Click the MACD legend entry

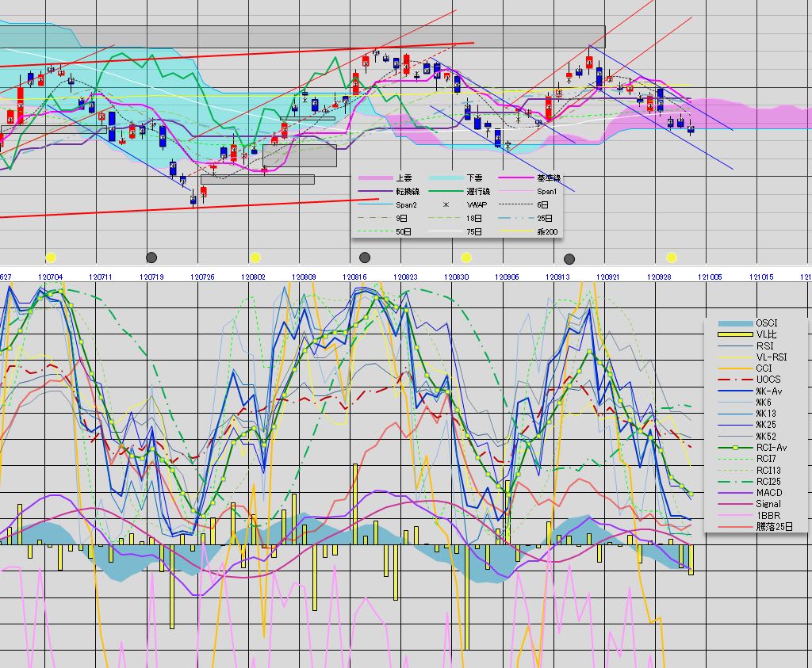pos(769,493)
